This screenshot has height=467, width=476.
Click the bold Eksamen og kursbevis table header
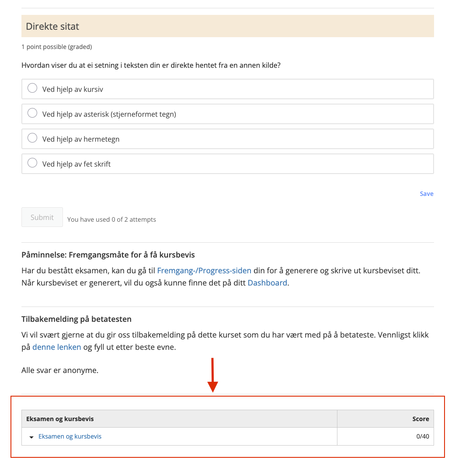(x=60, y=419)
